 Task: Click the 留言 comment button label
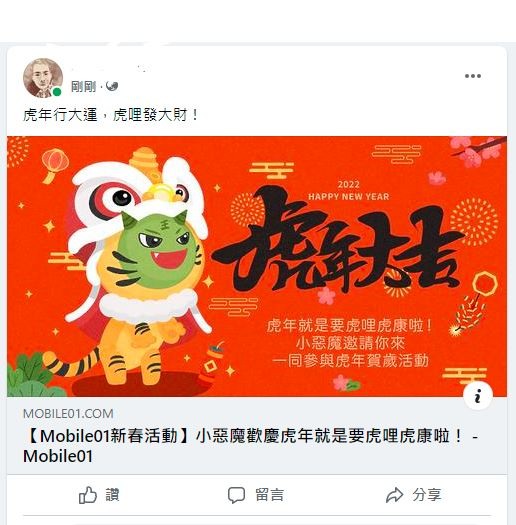click(270, 495)
